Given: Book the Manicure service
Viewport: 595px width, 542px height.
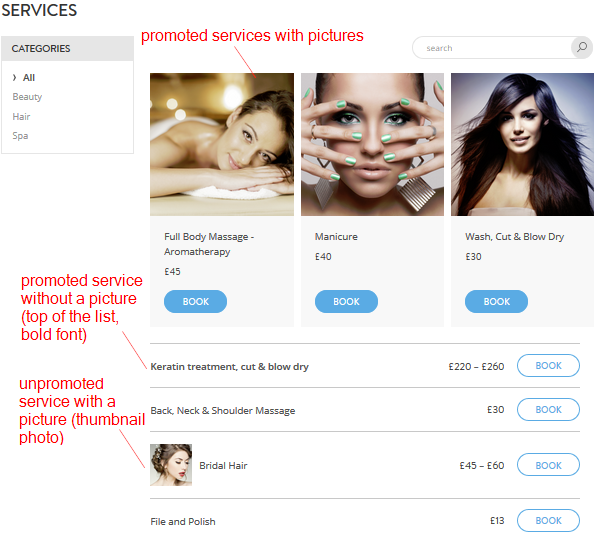Looking at the screenshot, I should [x=346, y=301].
